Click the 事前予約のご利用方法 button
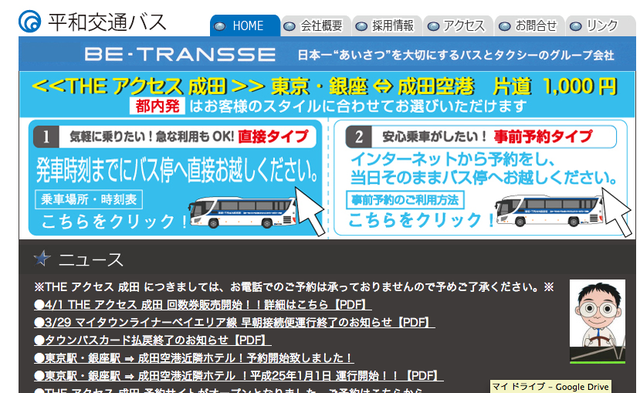The height and width of the screenshot is (393, 640). click(x=405, y=200)
